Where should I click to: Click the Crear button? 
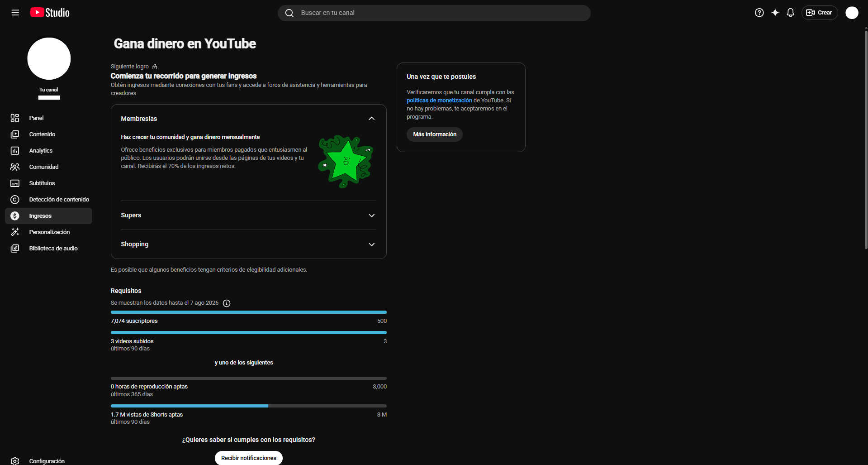tap(820, 13)
